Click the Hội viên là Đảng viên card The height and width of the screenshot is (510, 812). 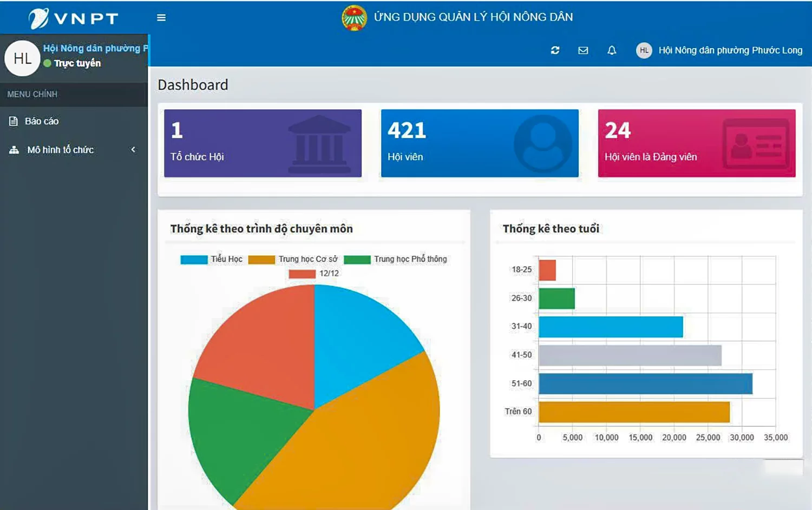[696, 143]
